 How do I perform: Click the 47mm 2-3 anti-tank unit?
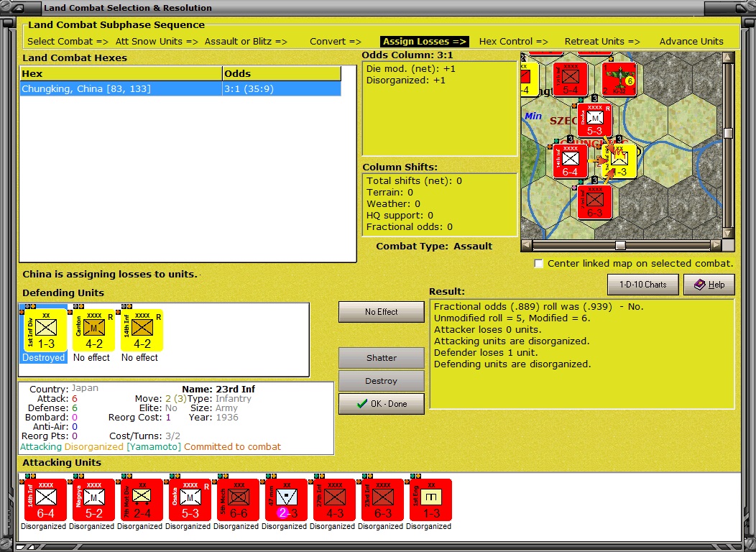pyautogui.click(x=287, y=500)
